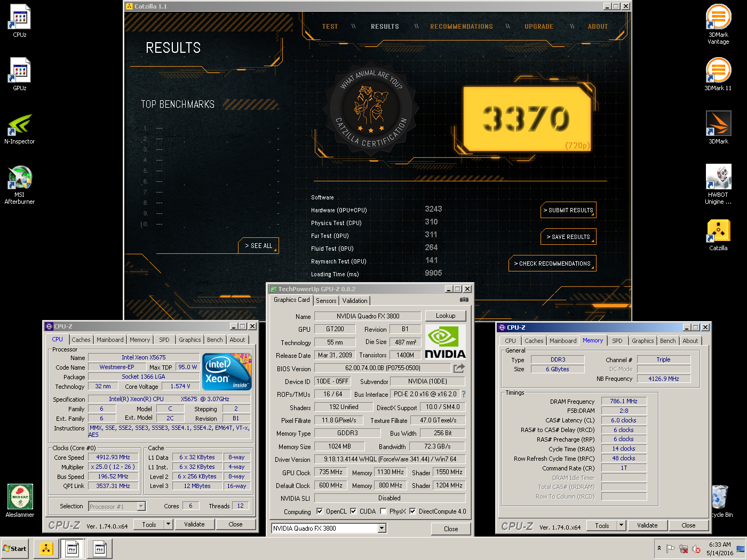Click Intel Xeon logo in CPU-Z
The height and width of the screenshot is (560, 747).
tap(227, 371)
